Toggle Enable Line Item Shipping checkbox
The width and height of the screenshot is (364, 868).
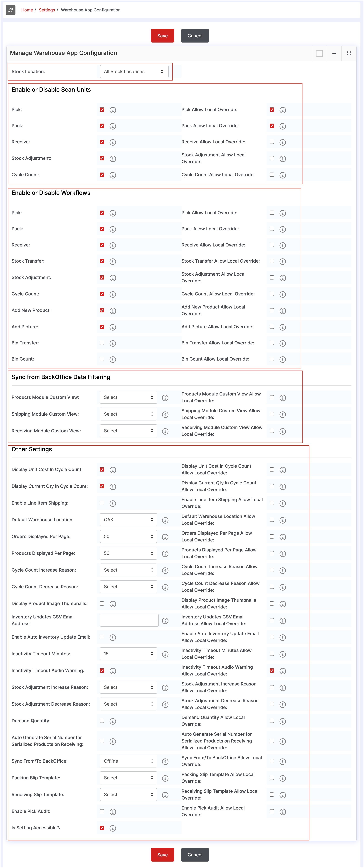pos(102,503)
